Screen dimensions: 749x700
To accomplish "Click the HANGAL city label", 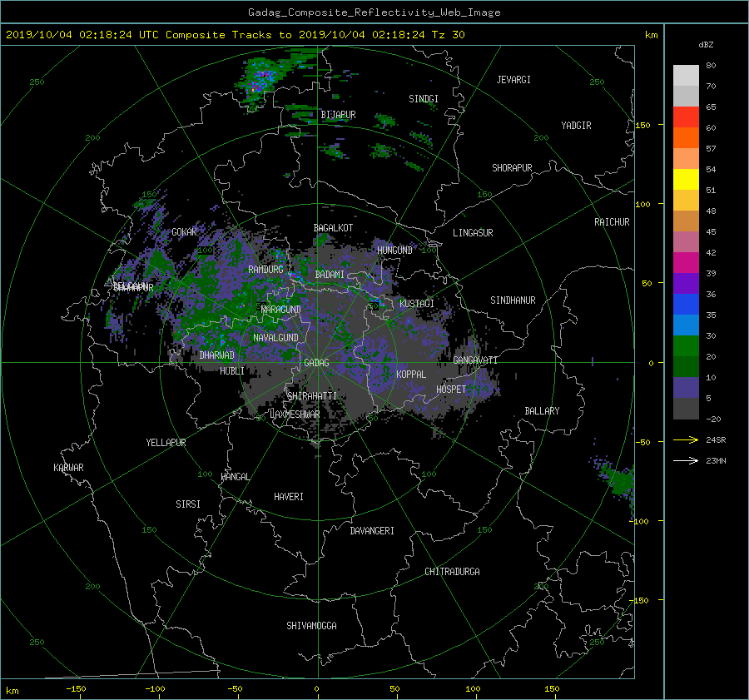I will click(x=235, y=477).
